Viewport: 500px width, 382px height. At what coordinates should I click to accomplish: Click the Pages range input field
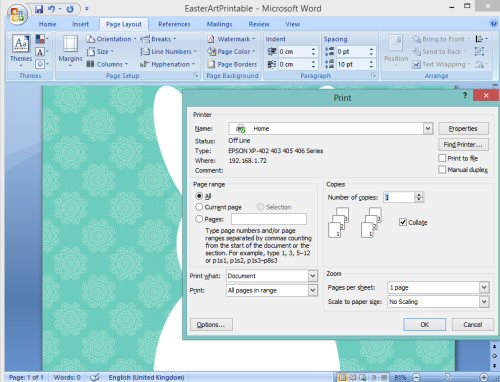(269, 219)
